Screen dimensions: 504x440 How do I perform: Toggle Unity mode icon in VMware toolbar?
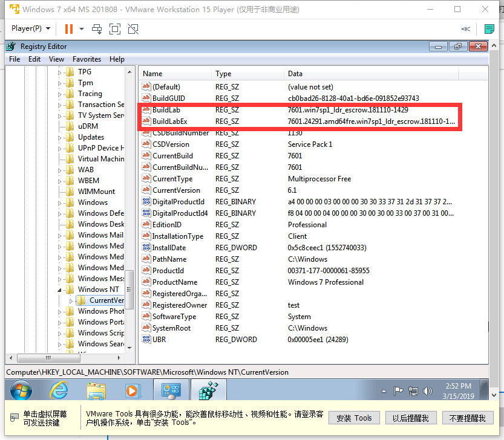coord(133,29)
